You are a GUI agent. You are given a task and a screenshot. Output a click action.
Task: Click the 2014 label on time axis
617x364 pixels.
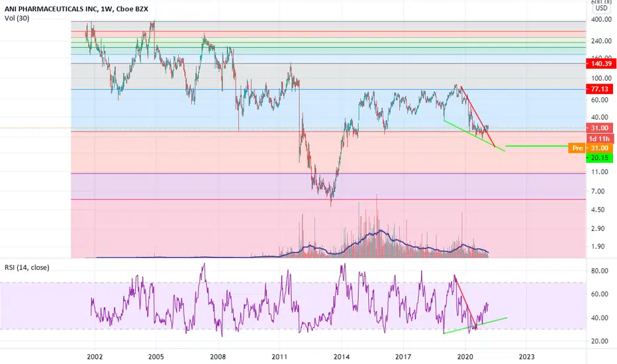click(341, 357)
